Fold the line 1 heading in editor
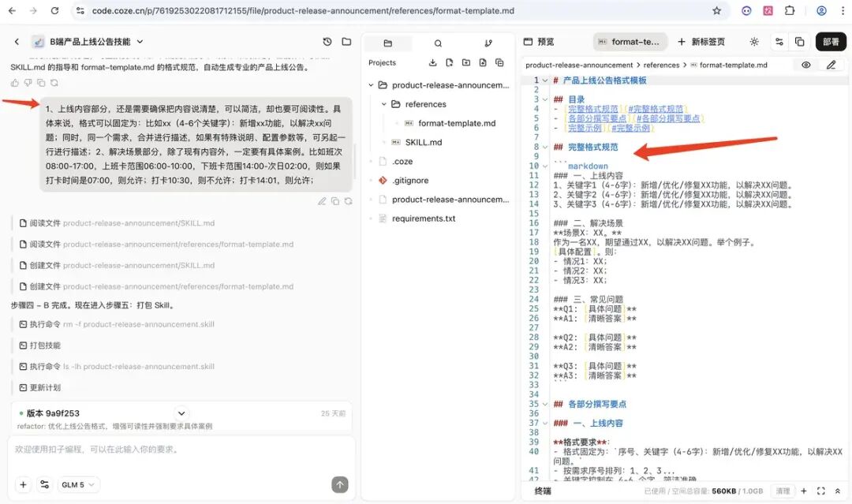This screenshot has height=504, width=852. click(x=545, y=80)
